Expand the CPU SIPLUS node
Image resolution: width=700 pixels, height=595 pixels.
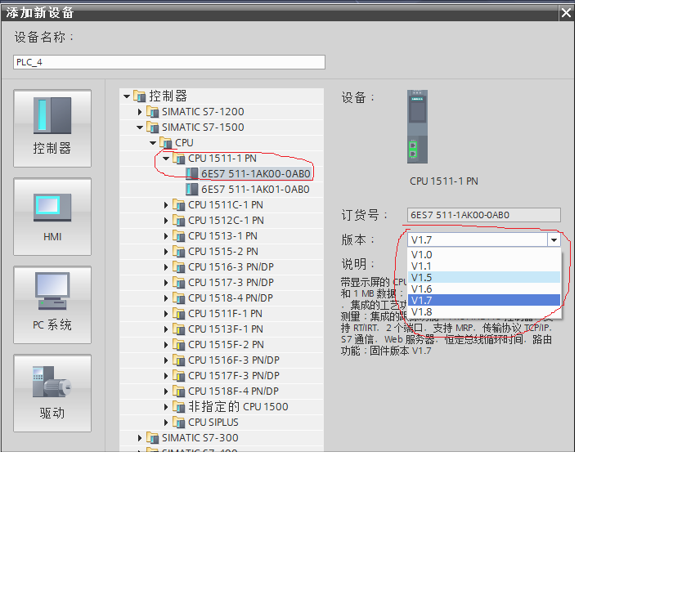pos(166,423)
